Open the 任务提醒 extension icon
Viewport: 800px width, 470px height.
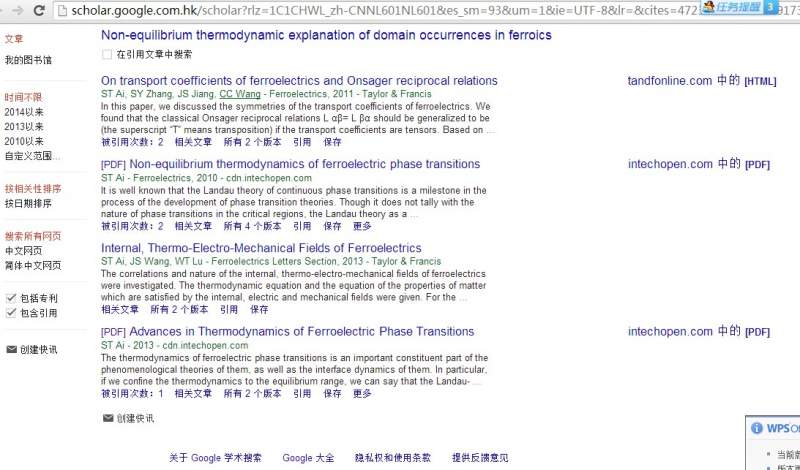740,7
